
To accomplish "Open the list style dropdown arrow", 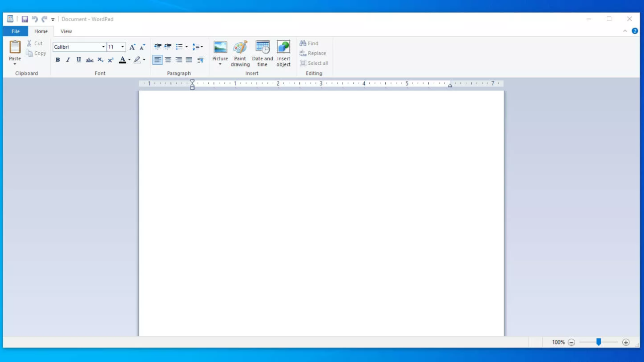I will (187, 47).
